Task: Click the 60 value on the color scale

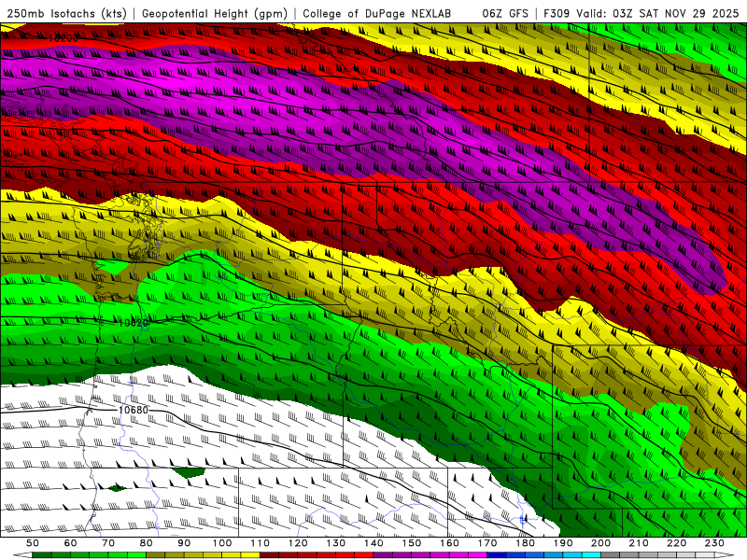Action: point(71,543)
